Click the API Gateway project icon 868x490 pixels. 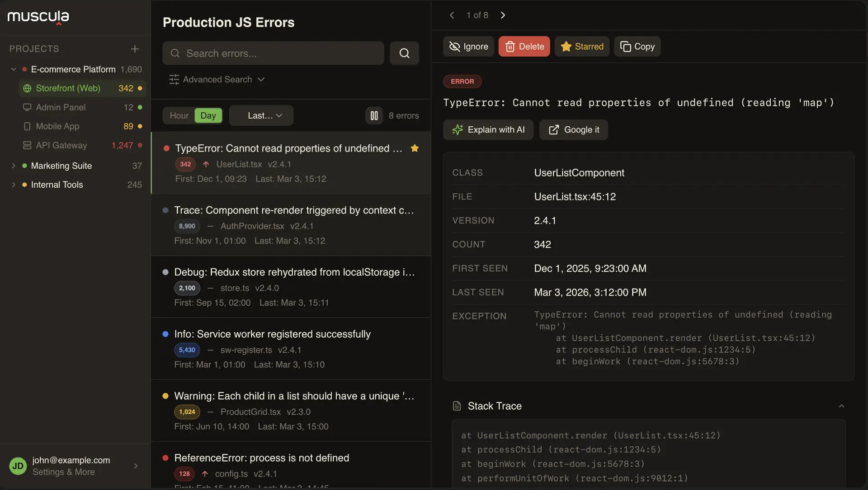point(27,145)
